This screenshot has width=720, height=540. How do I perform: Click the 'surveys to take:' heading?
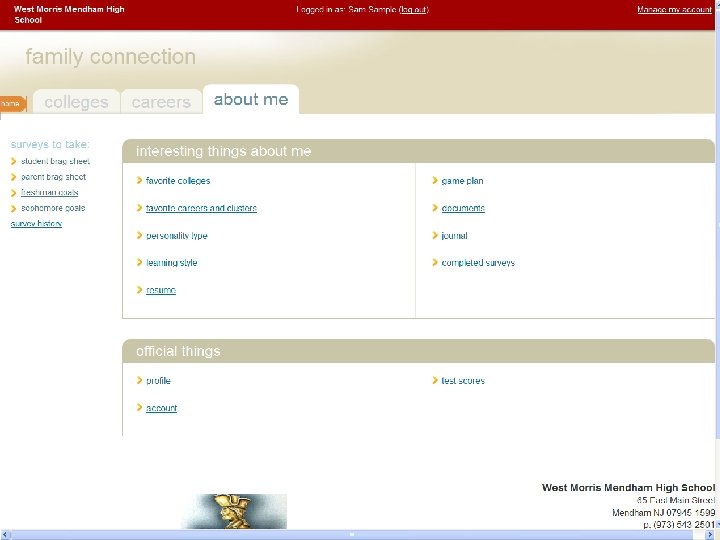[51, 144]
